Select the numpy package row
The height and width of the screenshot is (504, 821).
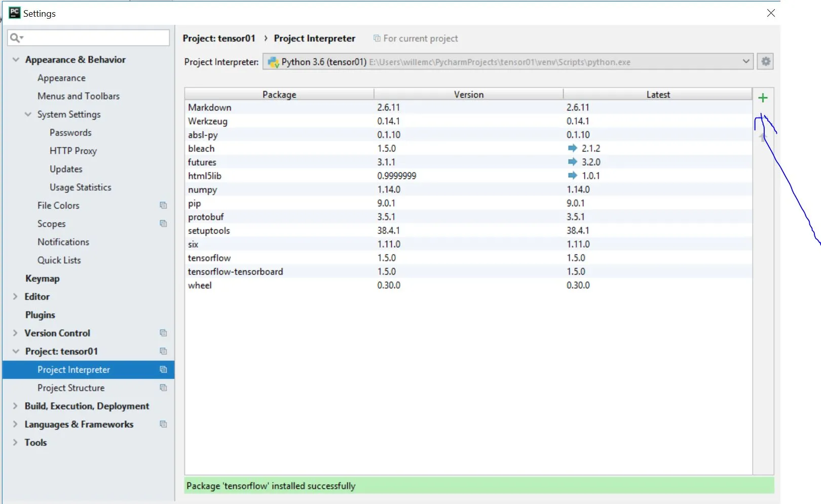click(x=468, y=189)
